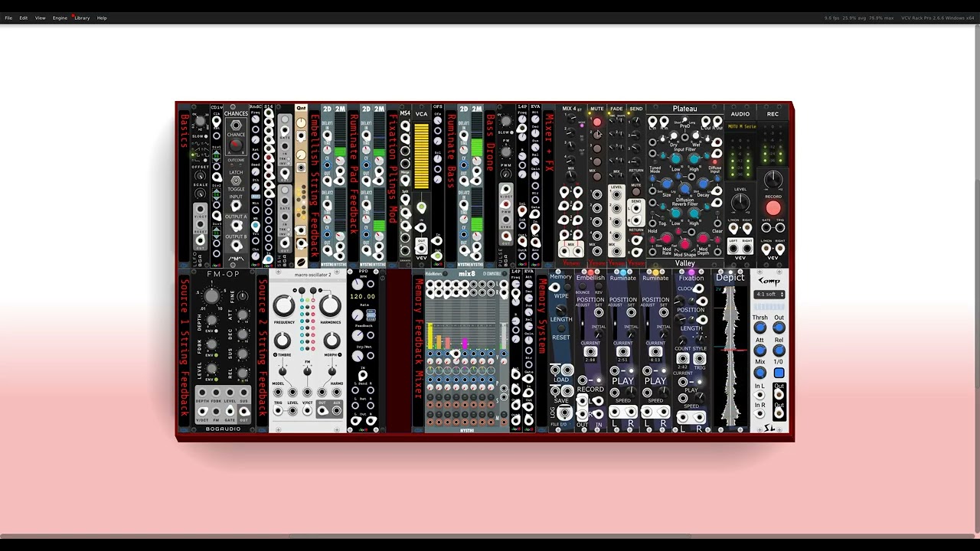Click the Div3 value selector on CDiv module

tap(217, 232)
